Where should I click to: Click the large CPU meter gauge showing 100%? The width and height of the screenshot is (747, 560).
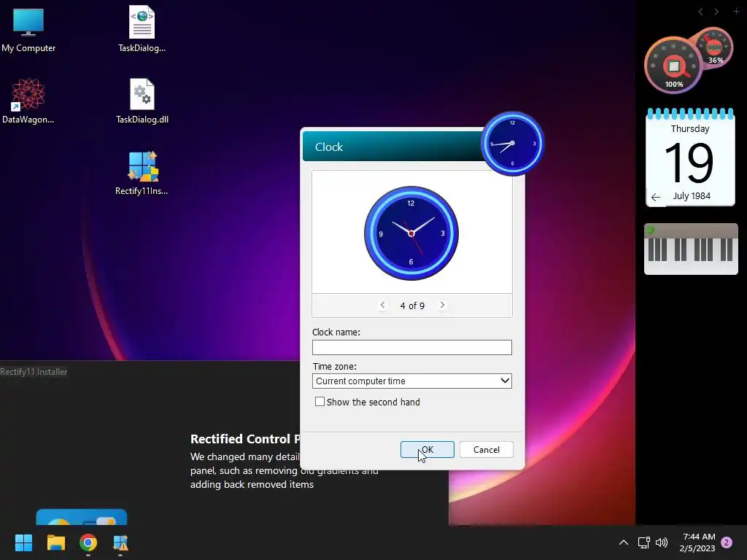pyautogui.click(x=673, y=66)
